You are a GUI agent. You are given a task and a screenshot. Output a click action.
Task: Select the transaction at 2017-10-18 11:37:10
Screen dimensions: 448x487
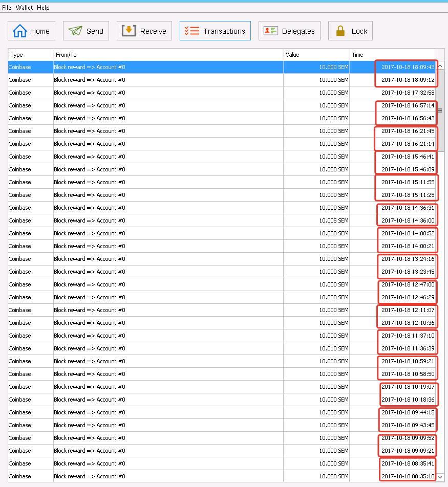point(221,336)
